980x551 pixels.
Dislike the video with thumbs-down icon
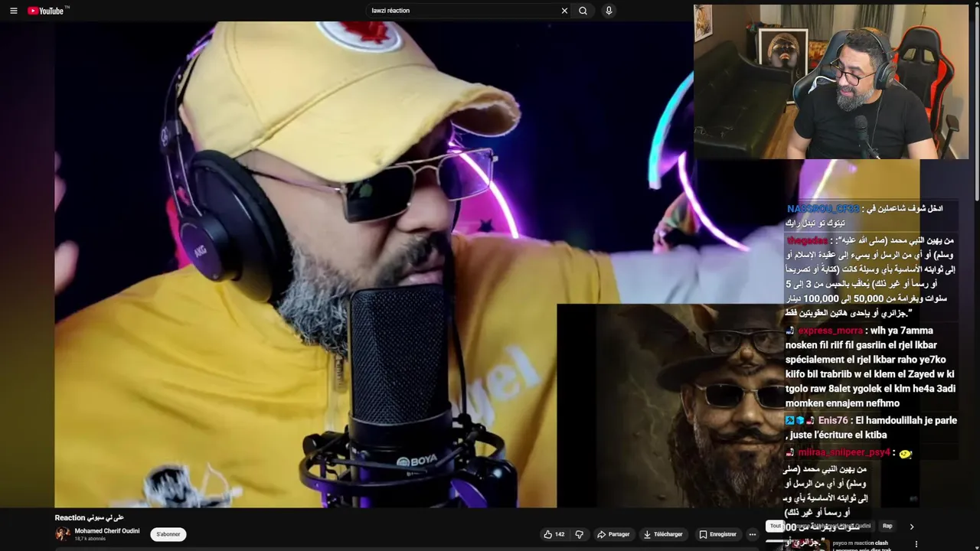point(579,534)
